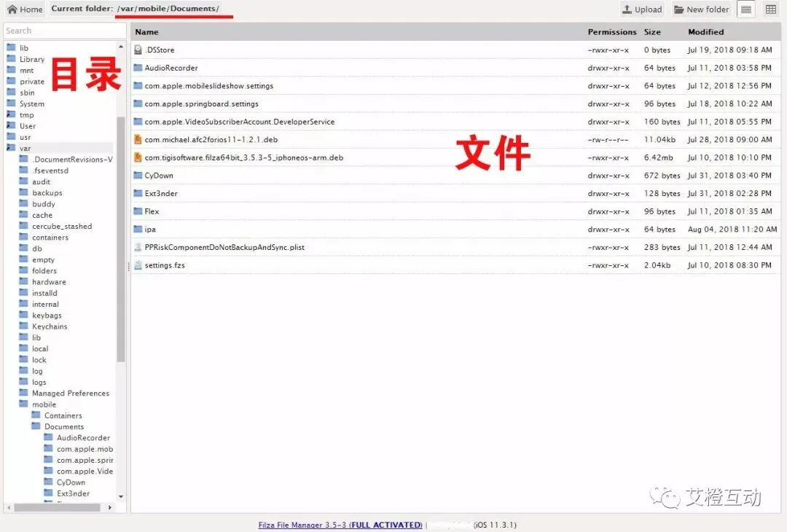Collapse the Documents folder in tree
The image size is (787, 532).
point(64,426)
